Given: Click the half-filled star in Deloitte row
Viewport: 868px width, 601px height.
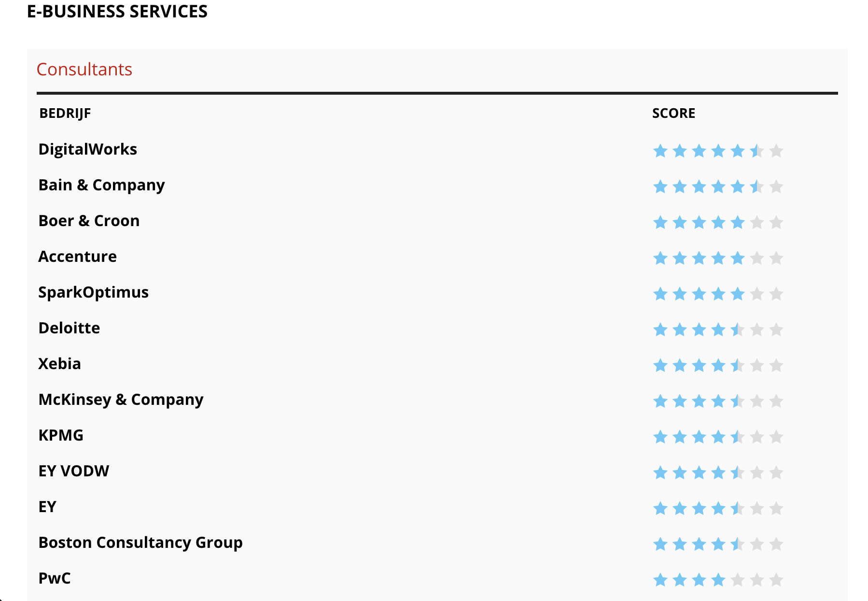Looking at the screenshot, I should [x=738, y=330].
